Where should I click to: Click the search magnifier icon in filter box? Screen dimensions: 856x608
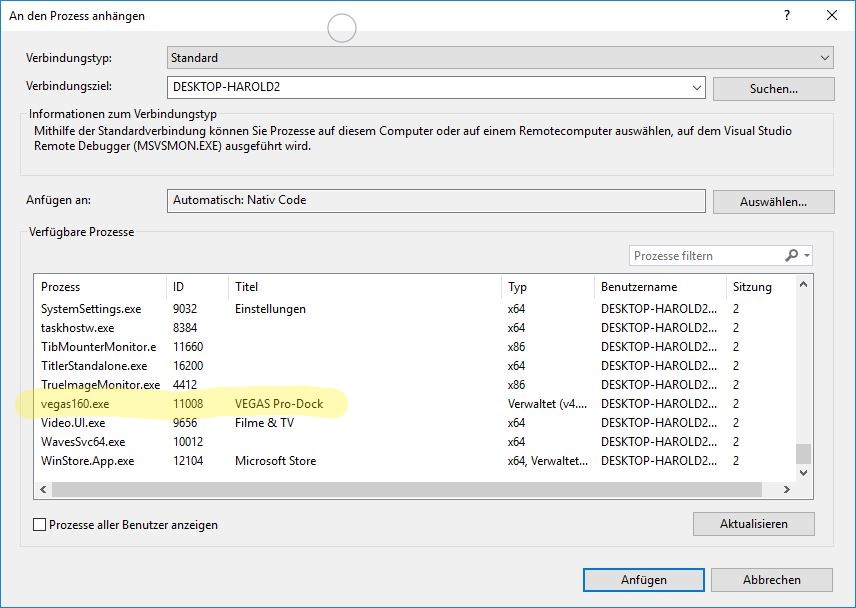(791, 256)
